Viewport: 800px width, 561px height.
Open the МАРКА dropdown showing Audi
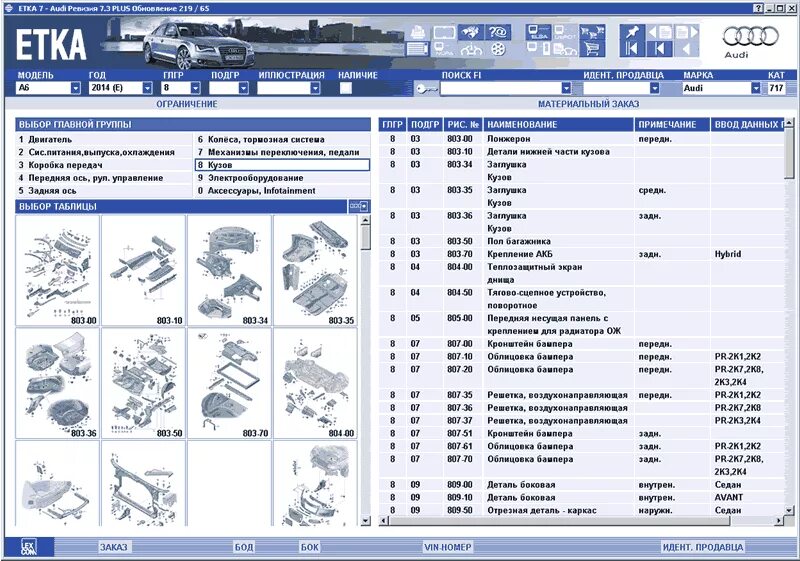coord(756,88)
